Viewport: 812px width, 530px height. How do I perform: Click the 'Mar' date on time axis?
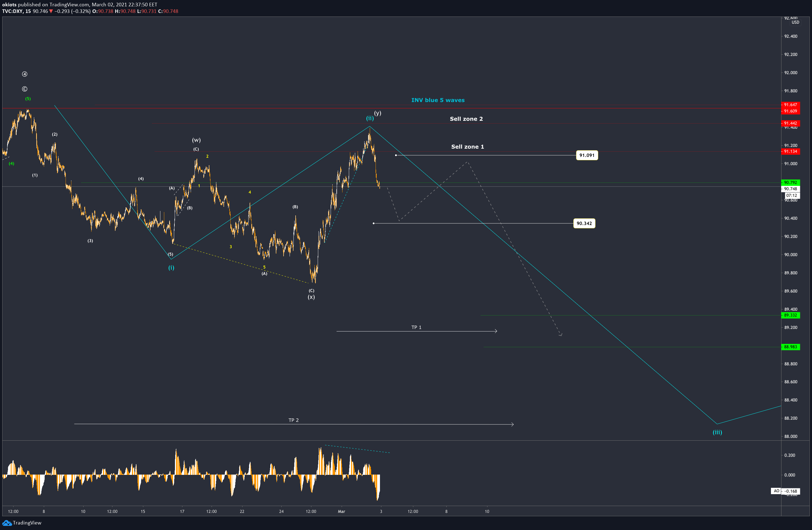[x=341, y=511]
